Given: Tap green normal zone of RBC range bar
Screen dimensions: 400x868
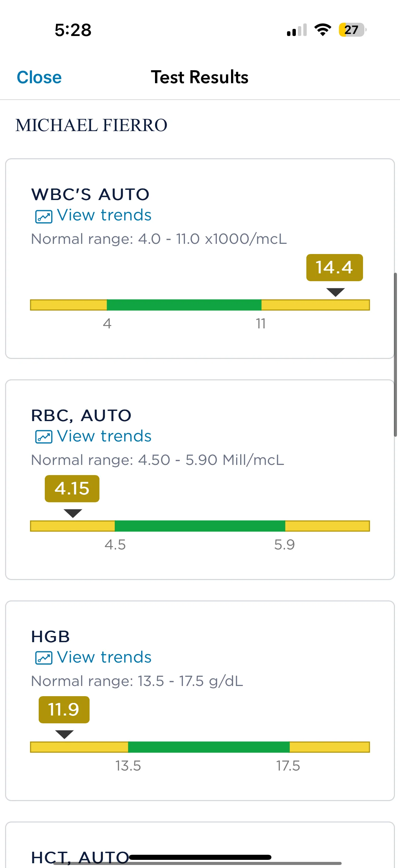Looking at the screenshot, I should pos(200,526).
